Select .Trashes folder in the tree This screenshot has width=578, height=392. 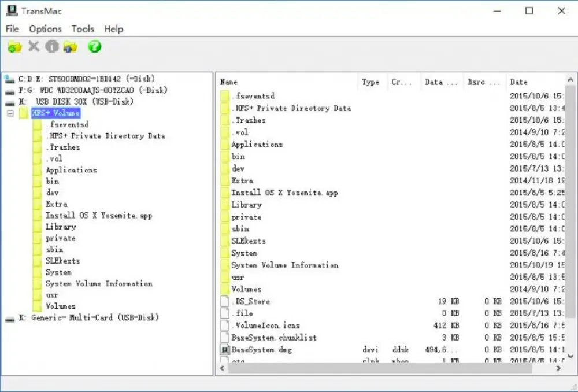pos(62,147)
